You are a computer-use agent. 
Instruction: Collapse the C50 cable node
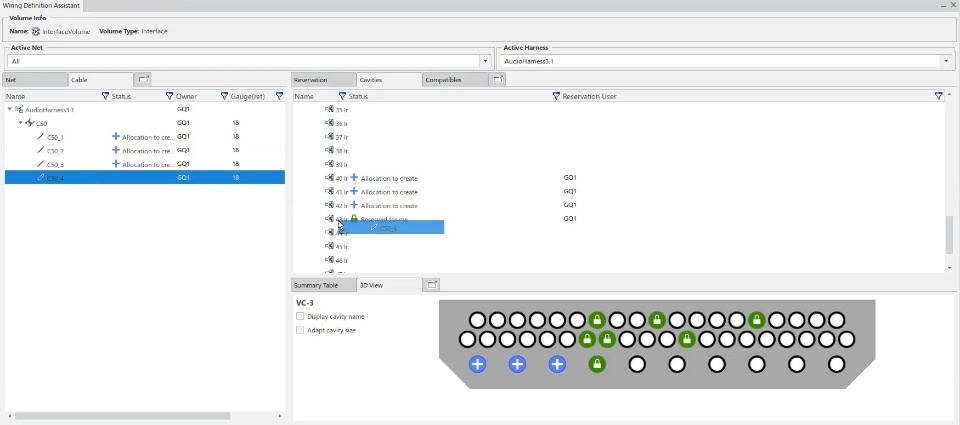[x=20, y=122]
